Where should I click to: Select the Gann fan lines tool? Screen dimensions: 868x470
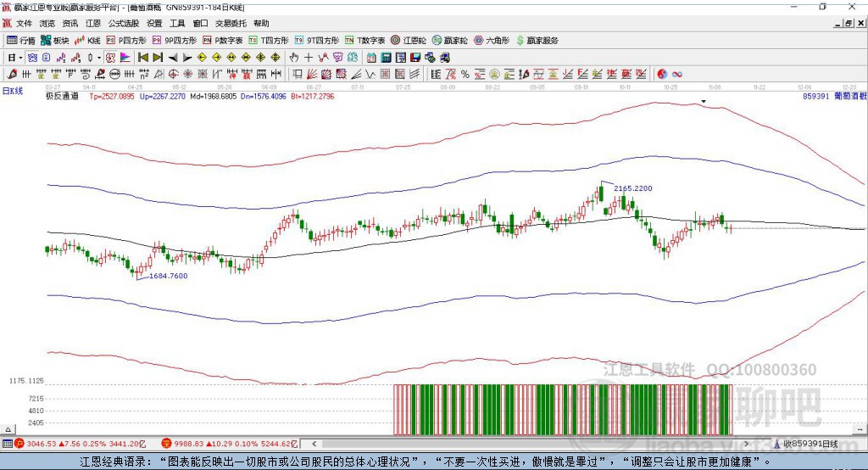click(312, 75)
